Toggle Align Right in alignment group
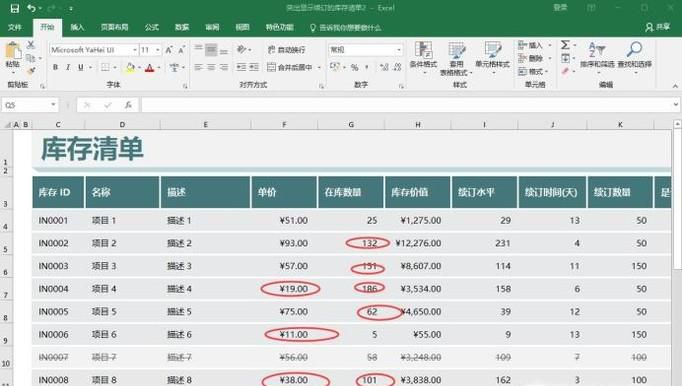Screen dimensions: 682x386 click(x=224, y=67)
